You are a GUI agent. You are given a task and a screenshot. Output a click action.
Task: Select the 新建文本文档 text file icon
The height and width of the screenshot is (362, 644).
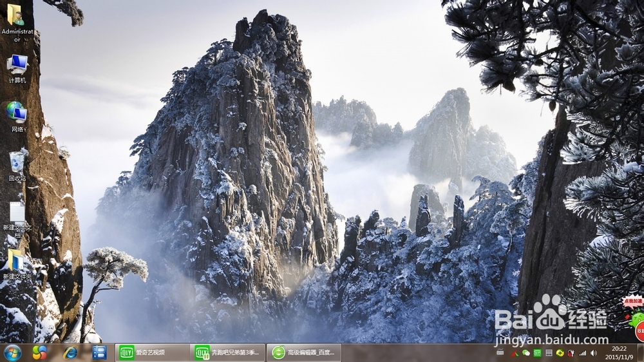(x=17, y=220)
